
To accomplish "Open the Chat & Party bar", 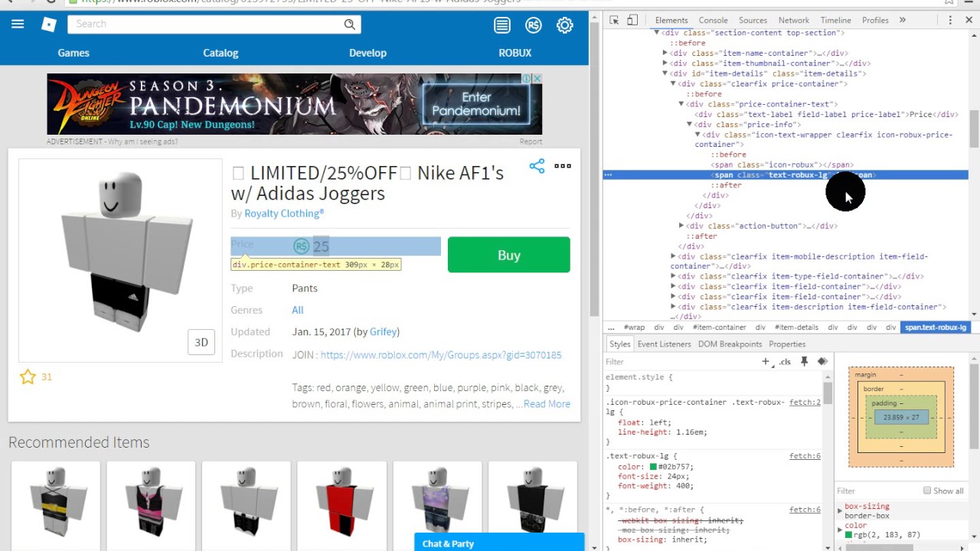I will tap(499, 543).
